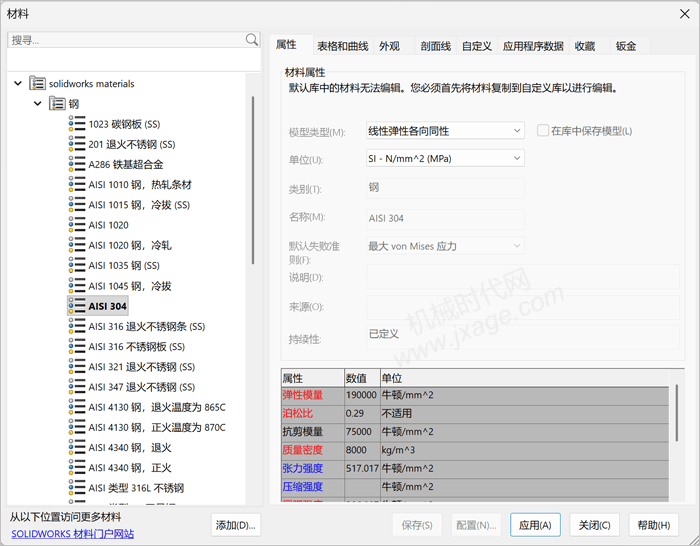Open the 剖面线 tab
The height and width of the screenshot is (546, 700).
pos(435,46)
